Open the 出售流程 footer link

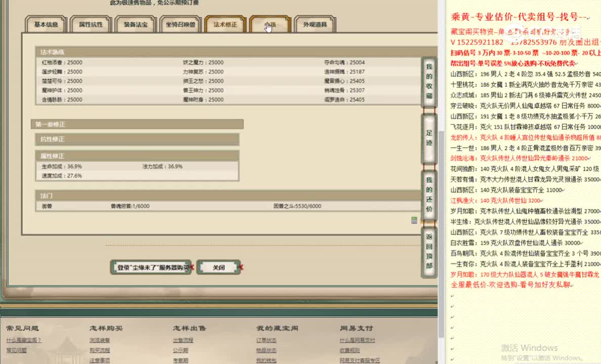[x=183, y=340]
